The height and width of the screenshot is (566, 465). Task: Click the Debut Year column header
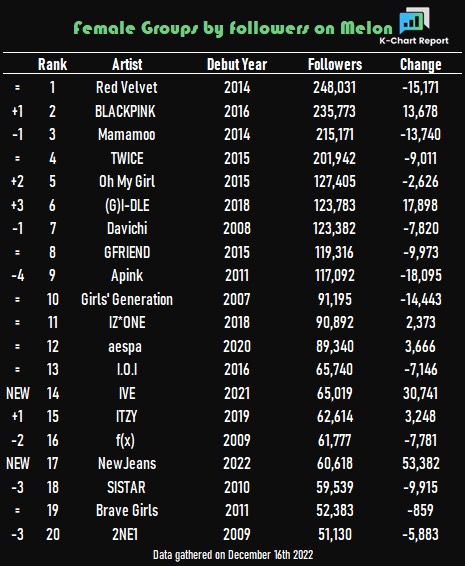tap(237, 65)
